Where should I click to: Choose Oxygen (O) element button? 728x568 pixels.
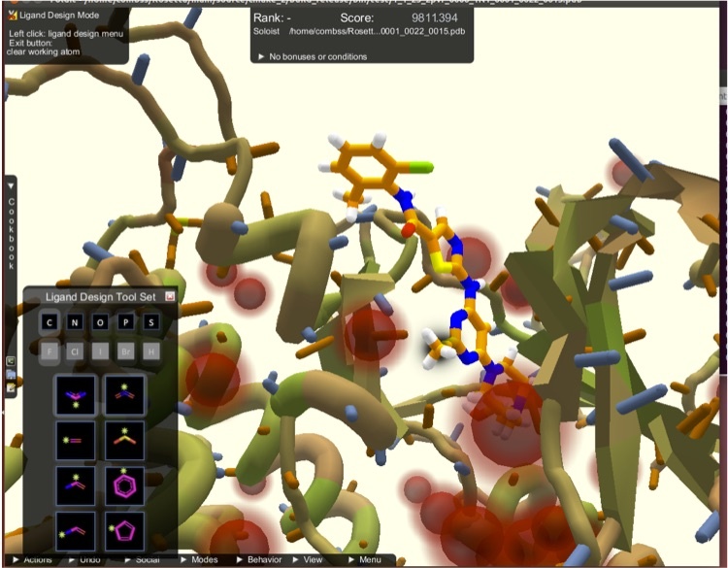coord(101,323)
